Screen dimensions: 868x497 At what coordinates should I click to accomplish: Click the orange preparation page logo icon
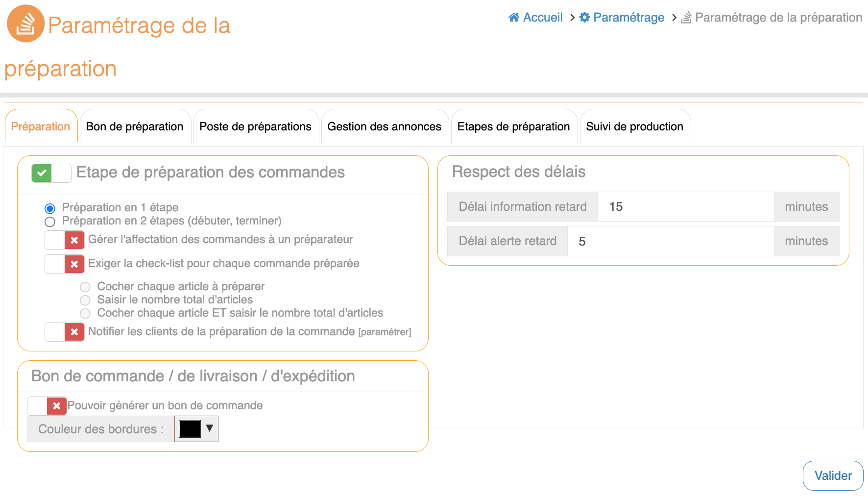point(25,24)
